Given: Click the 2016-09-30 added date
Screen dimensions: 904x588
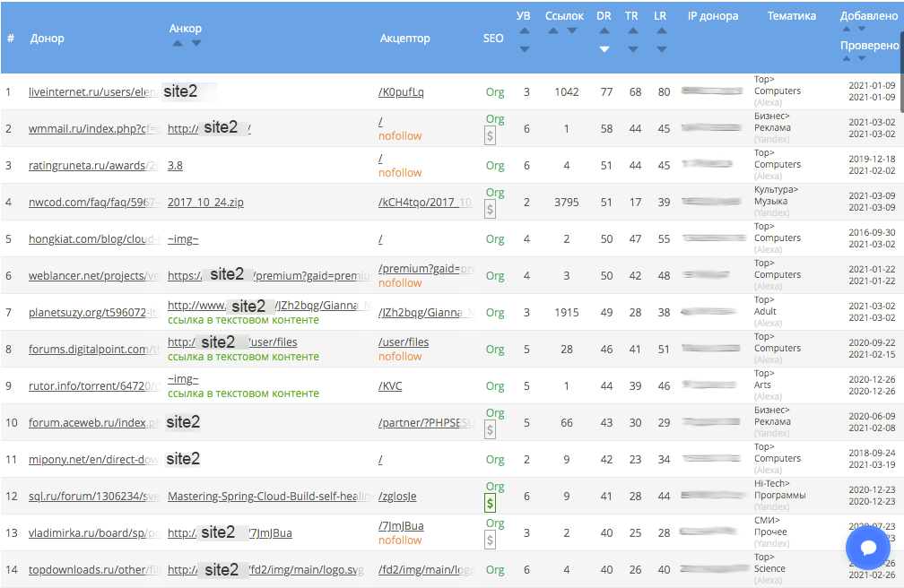Looking at the screenshot, I should pos(872,233).
